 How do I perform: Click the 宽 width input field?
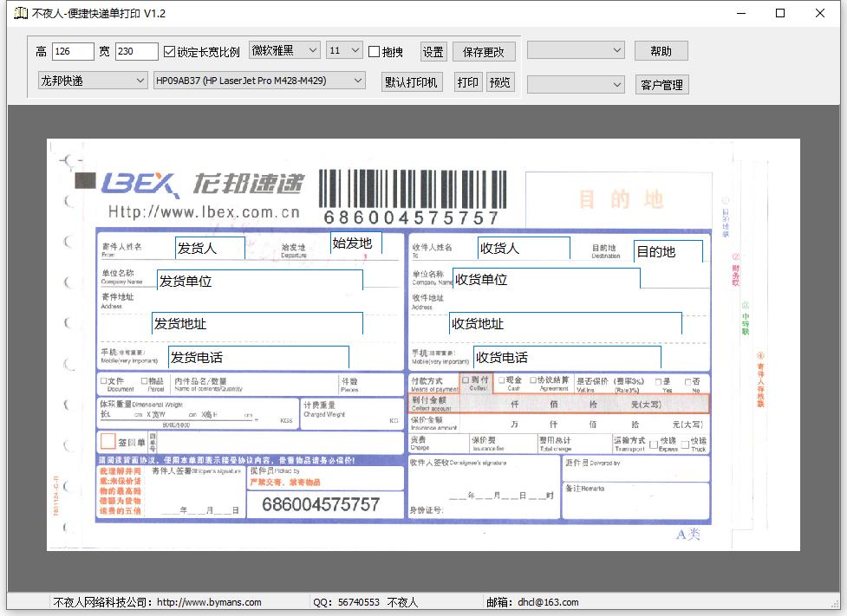click(136, 52)
